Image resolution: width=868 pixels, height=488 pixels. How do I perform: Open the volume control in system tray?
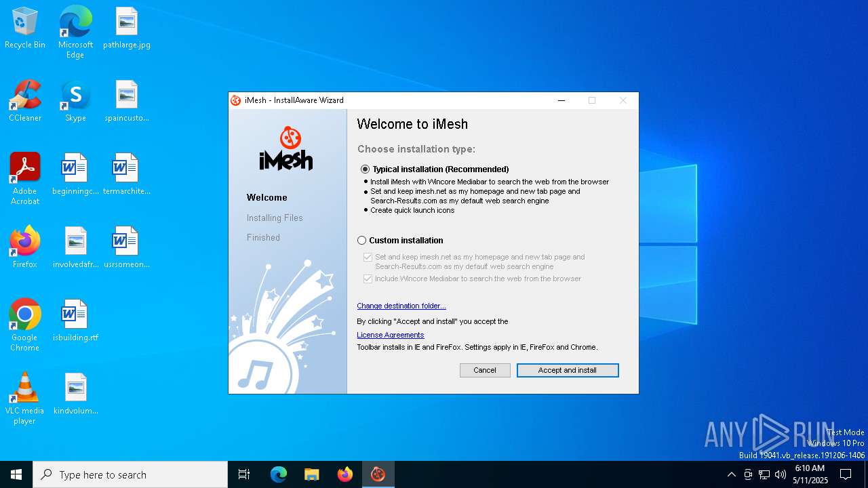click(x=781, y=474)
